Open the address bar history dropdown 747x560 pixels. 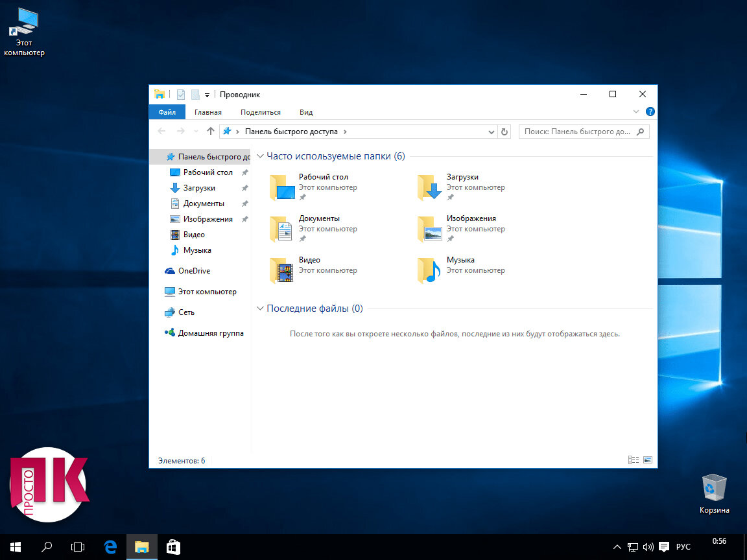point(491,132)
